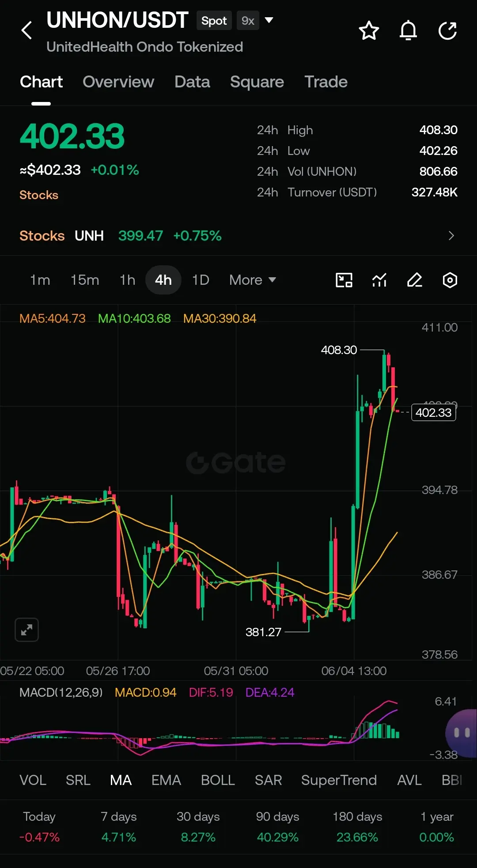This screenshot has height=868, width=477.
Task: Open the trading pair dropdown arrow
Action: point(269,20)
